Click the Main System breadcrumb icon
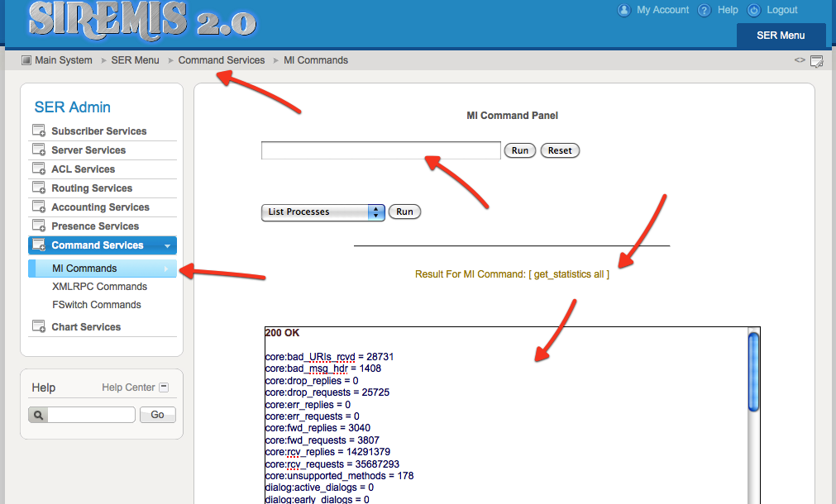The image size is (836, 504). [x=26, y=60]
